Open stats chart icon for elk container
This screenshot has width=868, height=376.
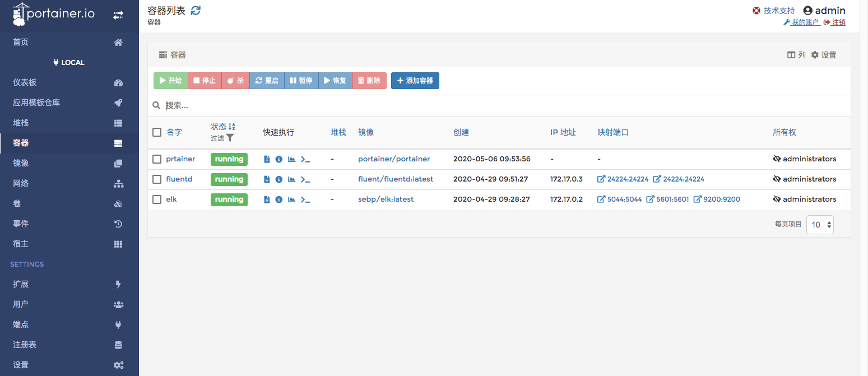(x=291, y=199)
